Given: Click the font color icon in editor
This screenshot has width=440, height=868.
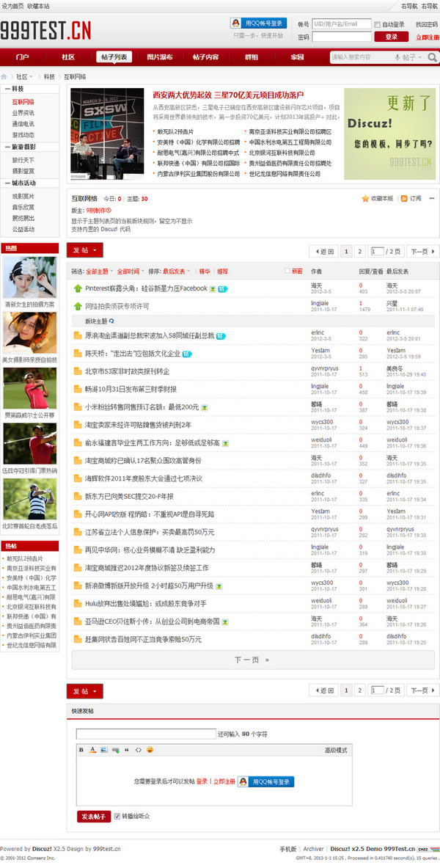Looking at the screenshot, I should coord(92,750).
